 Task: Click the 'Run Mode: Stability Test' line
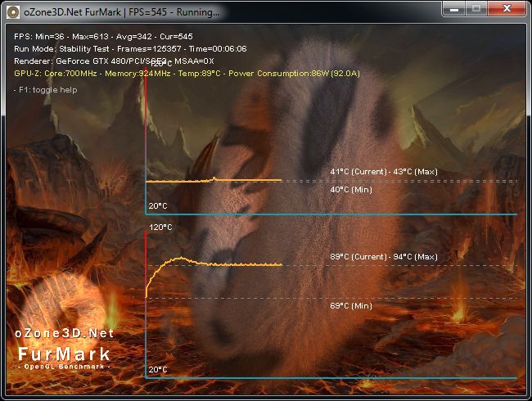[x=130, y=49]
